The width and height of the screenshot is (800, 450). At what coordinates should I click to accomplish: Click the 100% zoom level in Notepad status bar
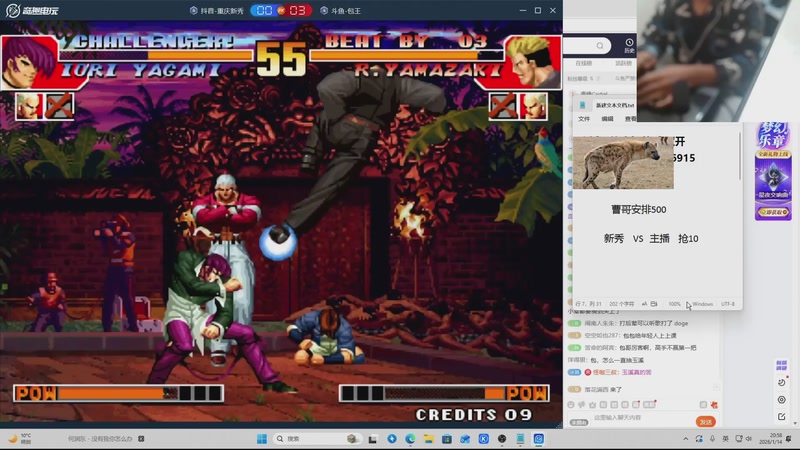(674, 304)
